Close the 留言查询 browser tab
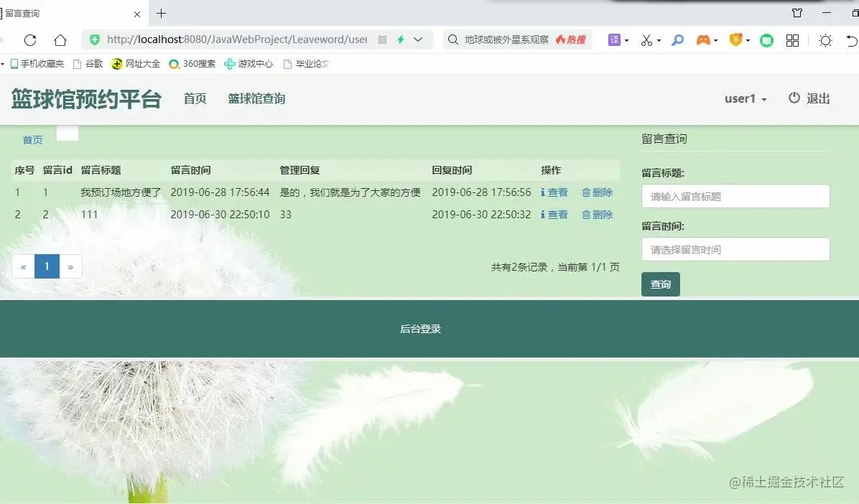This screenshot has width=859, height=504. 137,14
